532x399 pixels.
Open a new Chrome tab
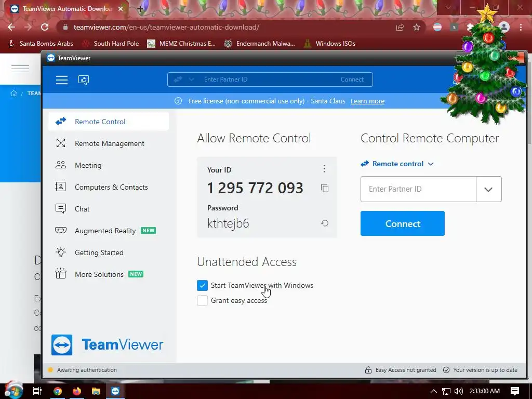(x=140, y=9)
